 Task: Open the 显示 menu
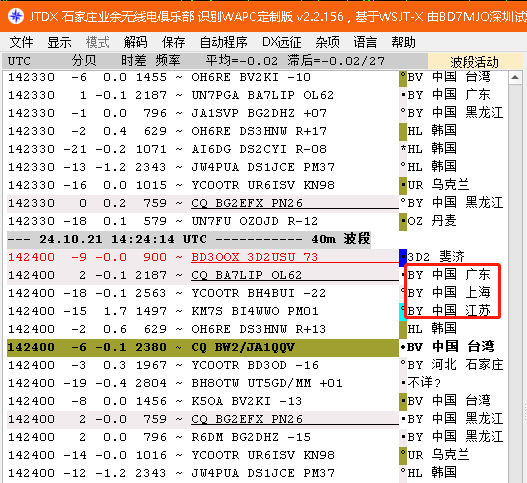(x=59, y=42)
